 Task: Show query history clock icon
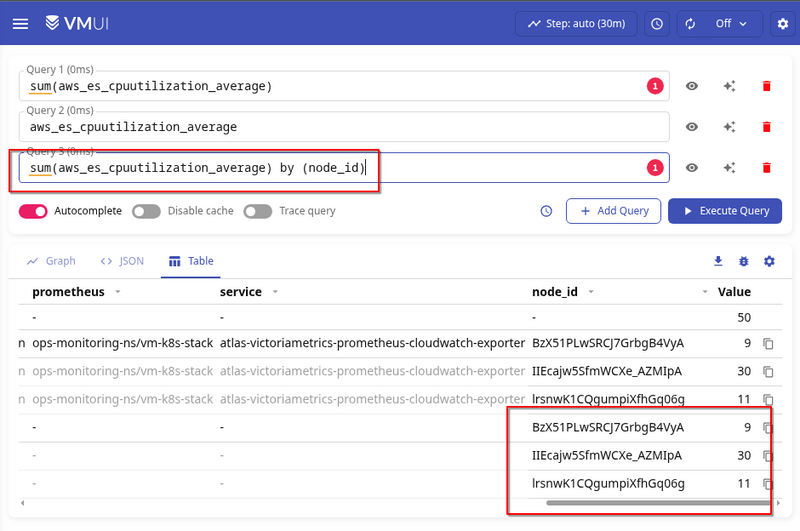click(x=546, y=211)
